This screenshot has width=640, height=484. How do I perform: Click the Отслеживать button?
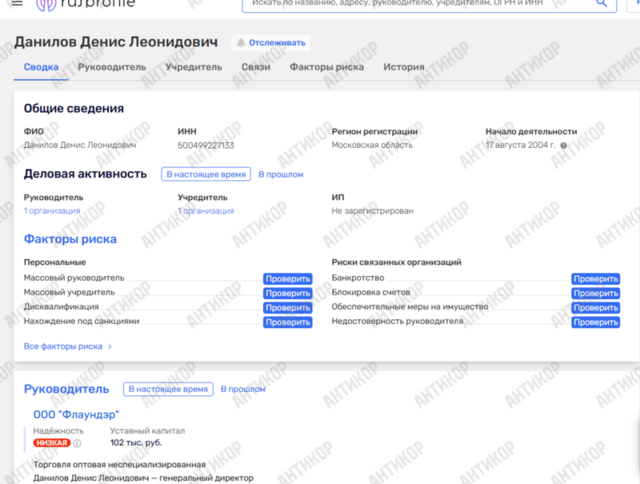[x=271, y=43]
